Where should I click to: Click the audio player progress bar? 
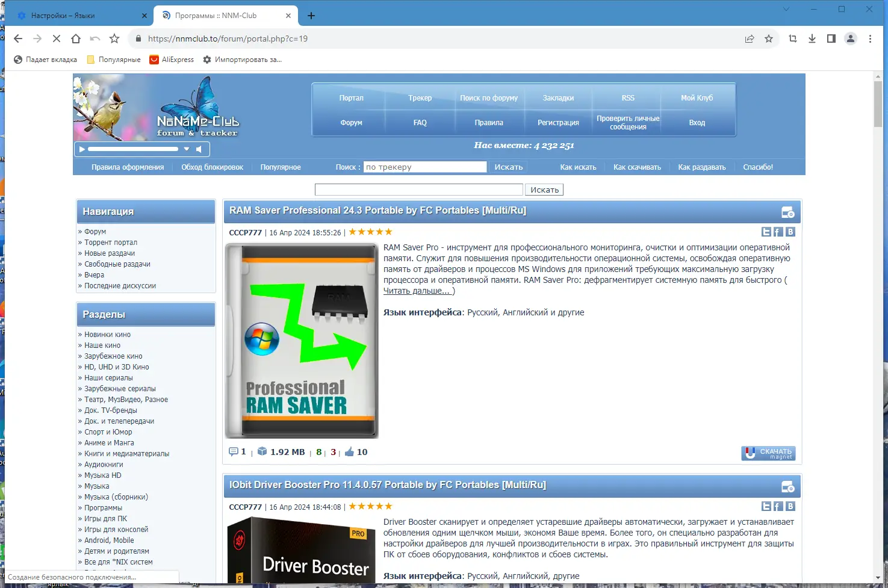133,149
